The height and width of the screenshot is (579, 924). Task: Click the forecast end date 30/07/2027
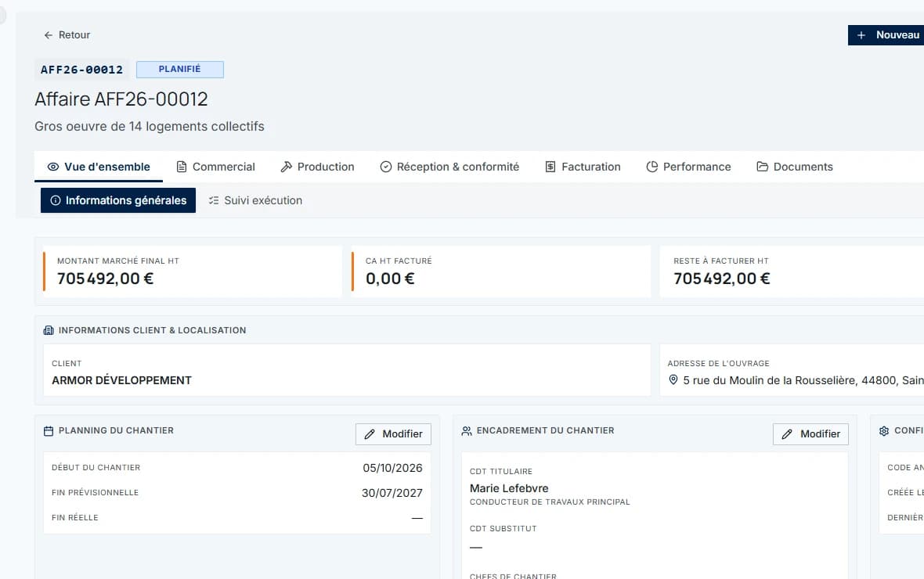tap(392, 493)
